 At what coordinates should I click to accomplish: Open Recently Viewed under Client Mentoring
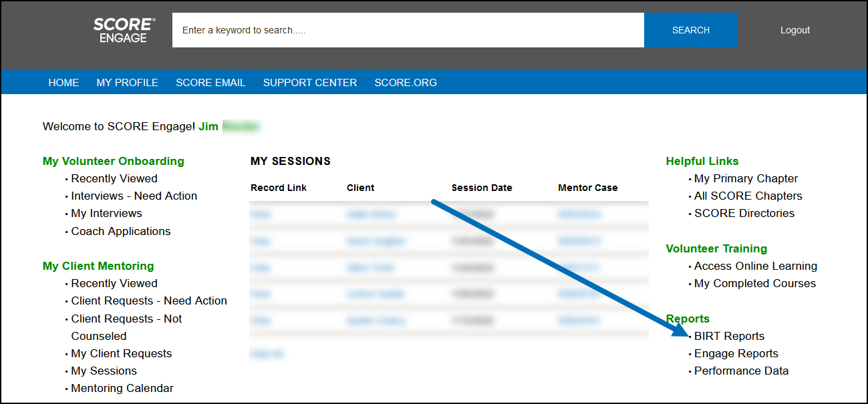(x=114, y=283)
